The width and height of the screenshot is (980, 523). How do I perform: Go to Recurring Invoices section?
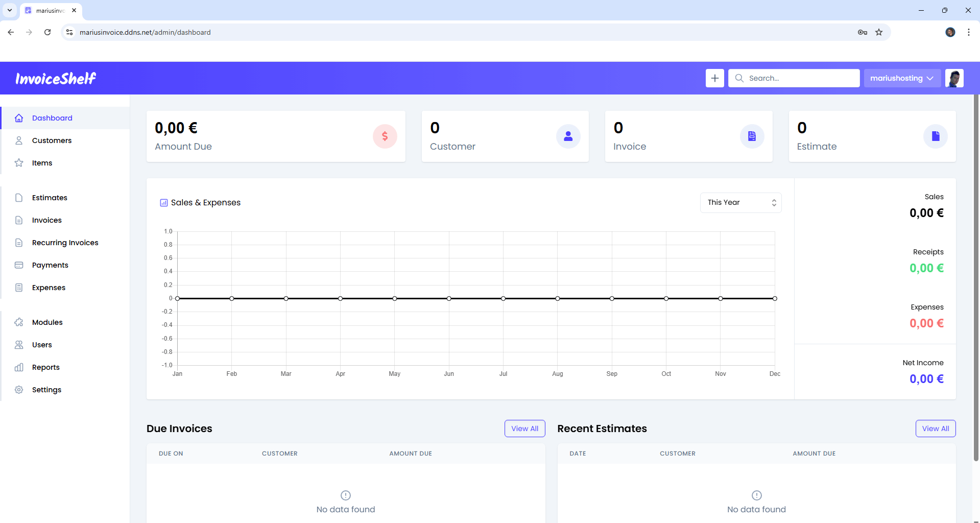pyautogui.click(x=65, y=243)
